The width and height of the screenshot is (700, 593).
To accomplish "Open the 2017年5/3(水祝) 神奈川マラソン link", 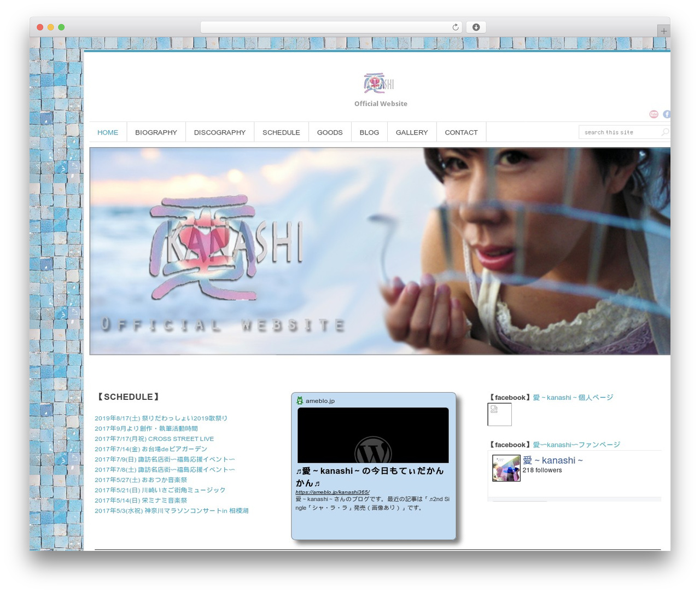I will pos(172,511).
